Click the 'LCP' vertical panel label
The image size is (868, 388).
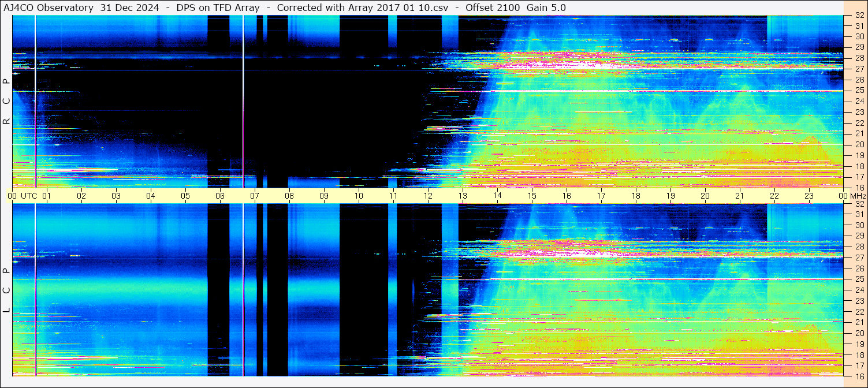(x=7, y=290)
